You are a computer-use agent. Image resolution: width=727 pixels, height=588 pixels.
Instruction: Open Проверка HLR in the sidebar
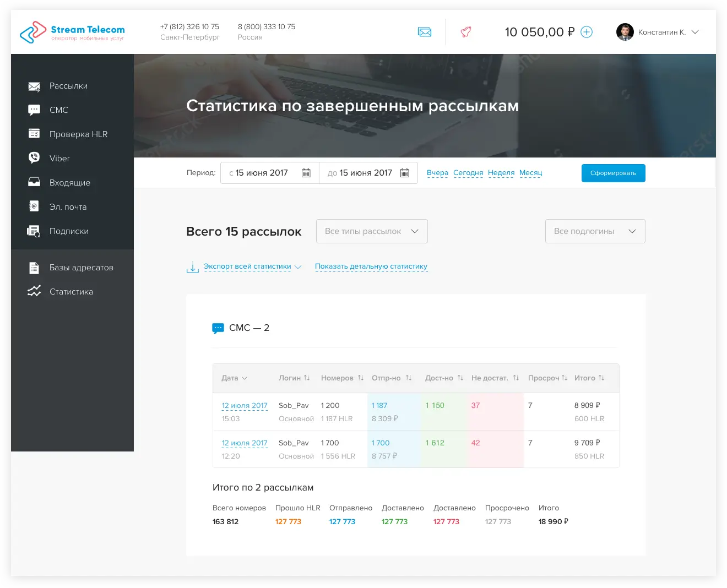click(78, 134)
